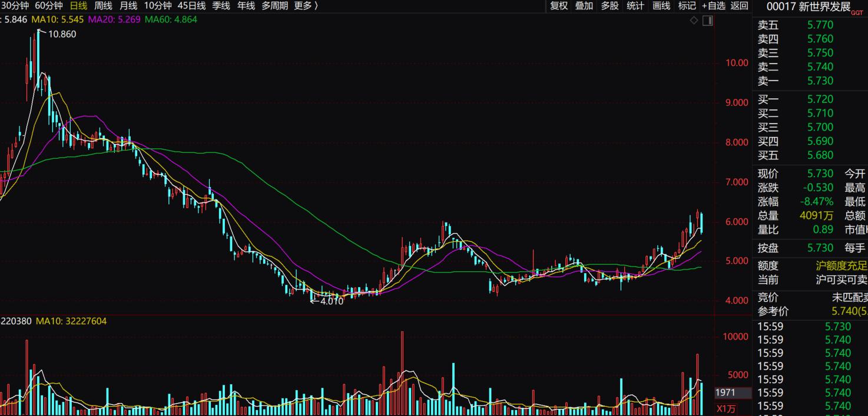Click the 4.010 low price marker

pos(332,301)
